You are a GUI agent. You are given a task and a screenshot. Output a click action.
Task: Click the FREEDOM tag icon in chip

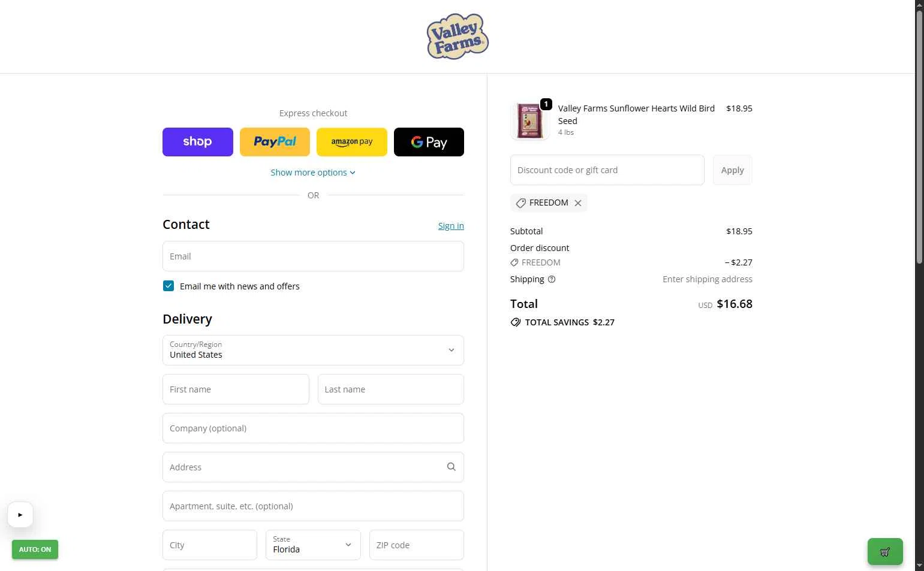(520, 203)
